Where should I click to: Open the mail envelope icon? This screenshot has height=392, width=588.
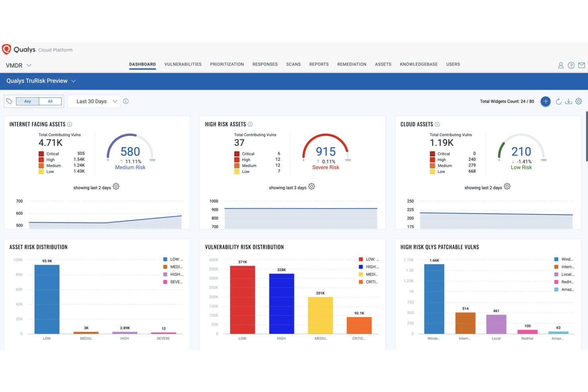click(581, 65)
